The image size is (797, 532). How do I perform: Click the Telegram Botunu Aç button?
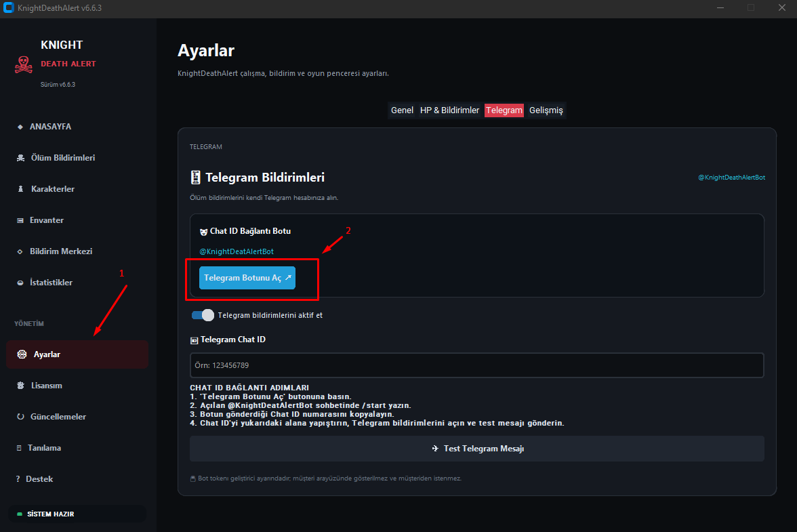coord(247,278)
